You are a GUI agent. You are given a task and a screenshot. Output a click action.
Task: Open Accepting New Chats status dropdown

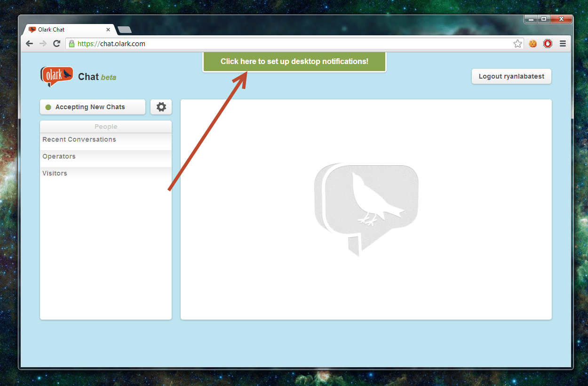click(93, 107)
